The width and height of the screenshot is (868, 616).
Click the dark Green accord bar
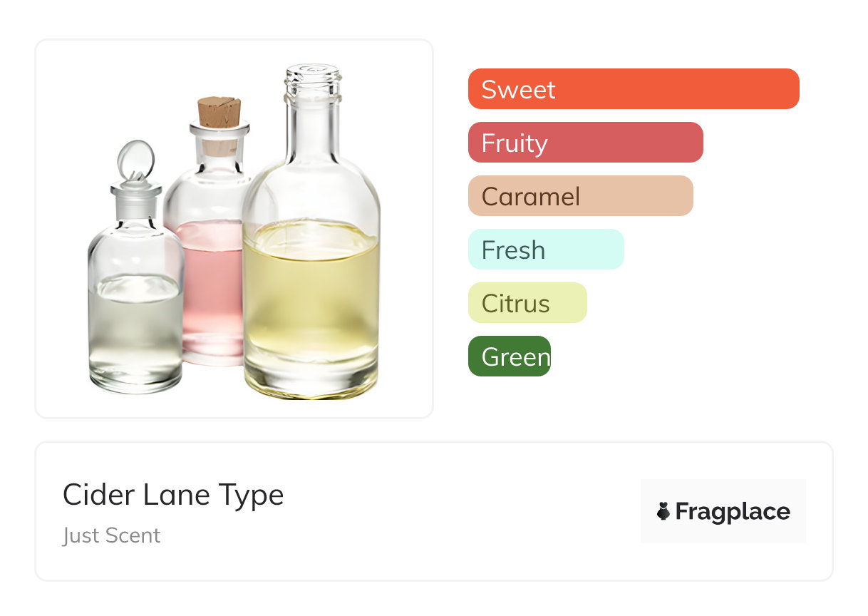(509, 356)
